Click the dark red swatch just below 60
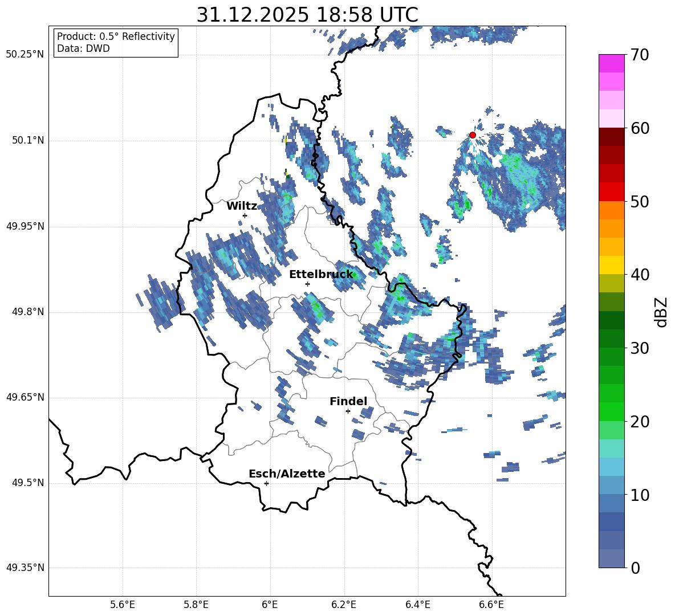The width and height of the screenshot is (675, 616). coord(612,137)
